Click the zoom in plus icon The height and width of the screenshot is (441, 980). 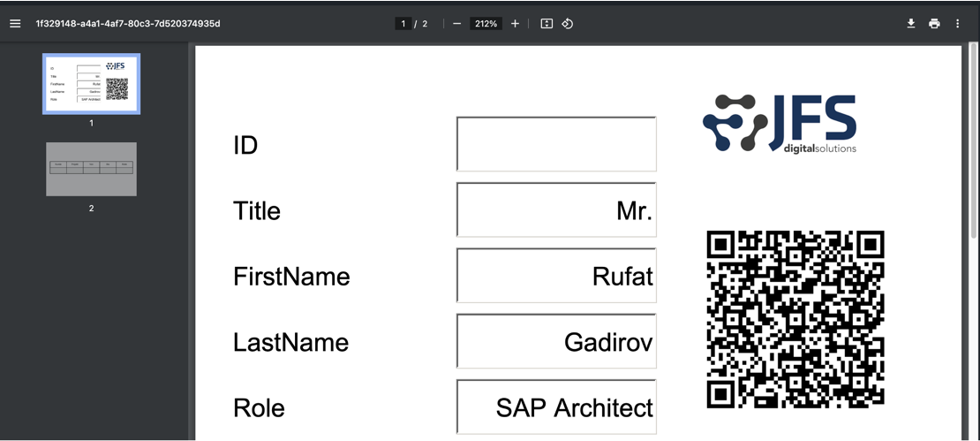[516, 24]
